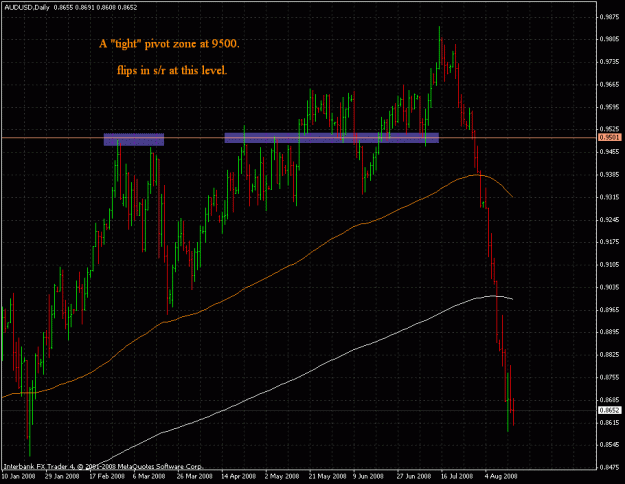Click the 16 Jul 2008 date label
This screenshot has width=625, height=484.
[457, 476]
